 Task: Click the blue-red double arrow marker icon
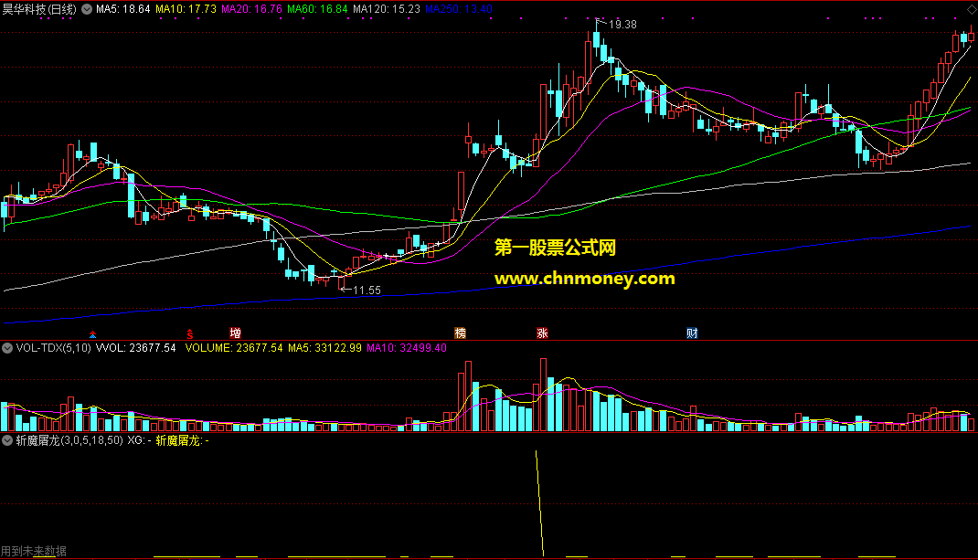(92, 334)
